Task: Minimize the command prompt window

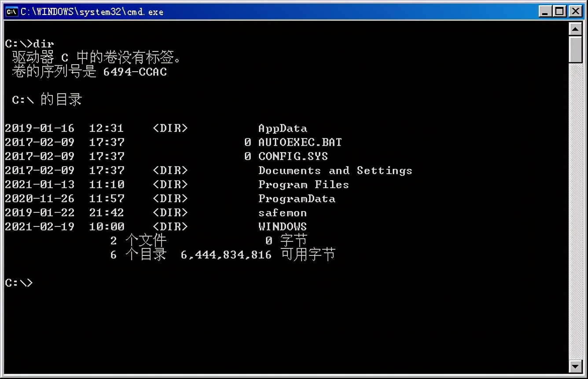Action: (545, 11)
